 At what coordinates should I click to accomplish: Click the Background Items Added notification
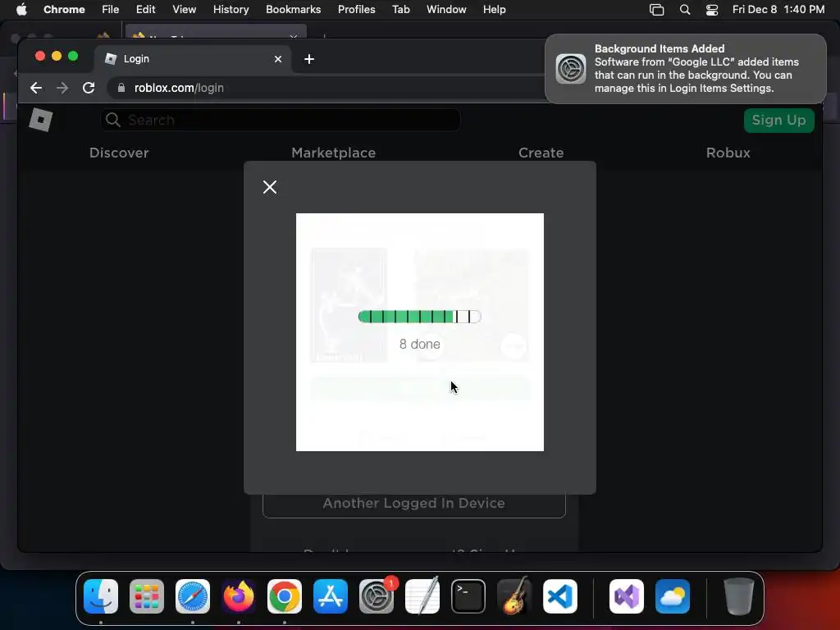[686, 69]
